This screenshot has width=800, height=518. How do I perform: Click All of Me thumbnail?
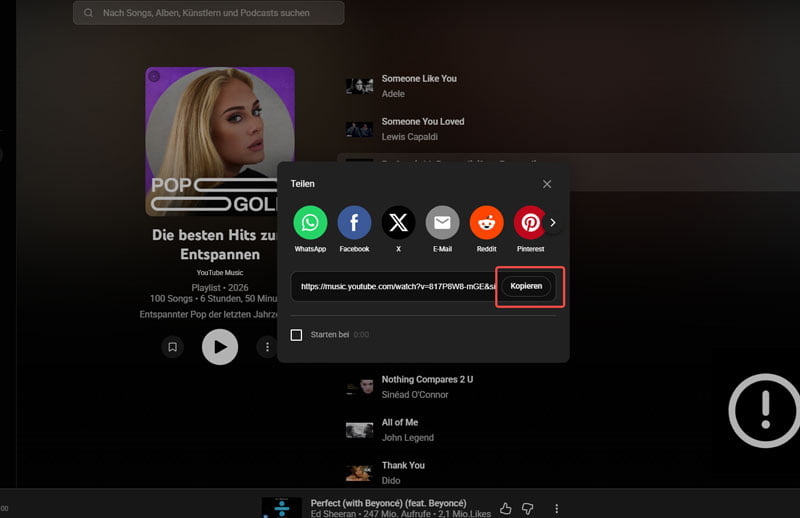pos(360,430)
